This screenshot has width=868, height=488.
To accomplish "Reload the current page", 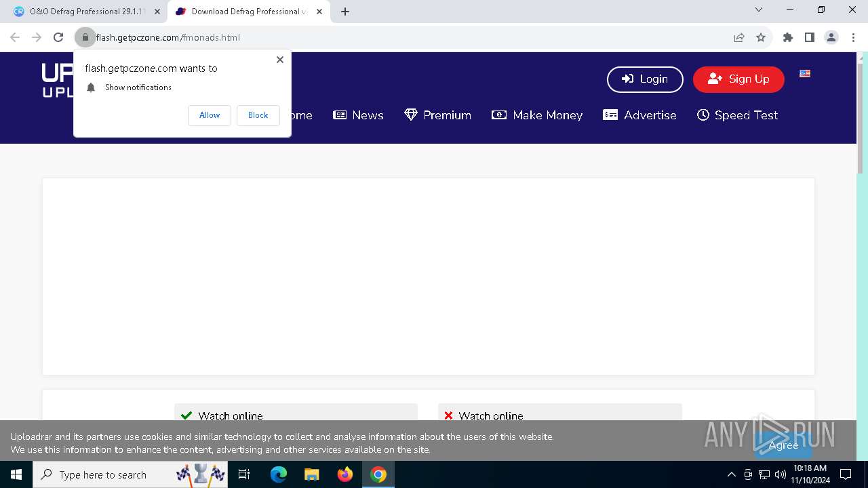I will point(58,37).
